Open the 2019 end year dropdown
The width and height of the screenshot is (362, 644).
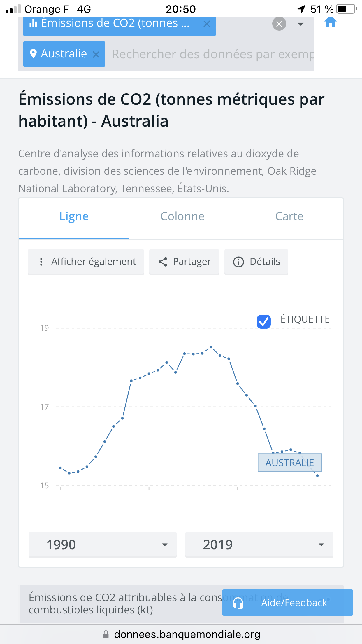point(259,545)
